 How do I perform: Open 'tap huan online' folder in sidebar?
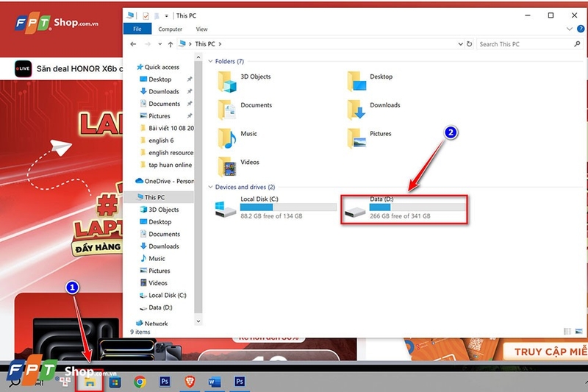pyautogui.click(x=166, y=165)
